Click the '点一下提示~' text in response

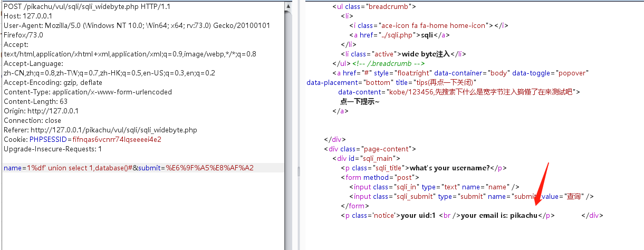pos(360,101)
